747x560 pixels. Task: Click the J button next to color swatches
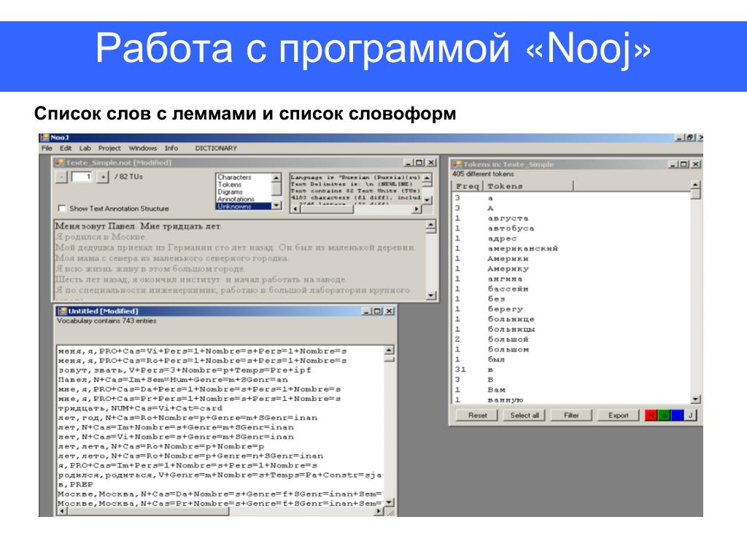click(x=690, y=415)
